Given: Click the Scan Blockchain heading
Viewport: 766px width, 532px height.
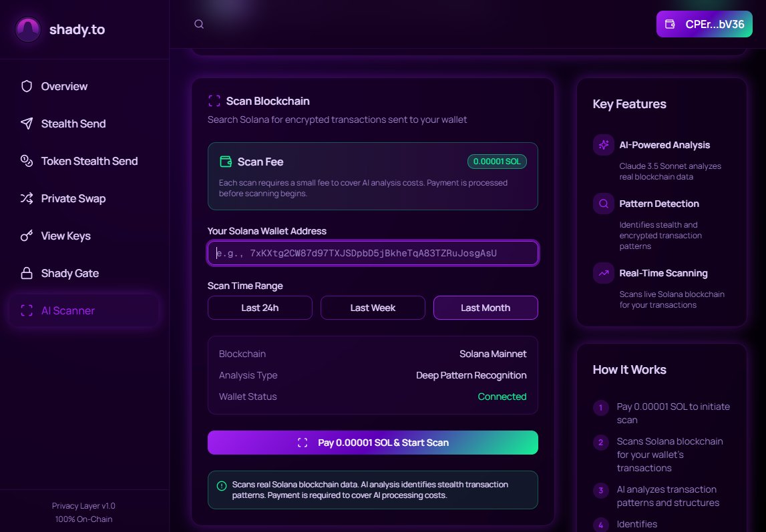Looking at the screenshot, I should click(268, 101).
